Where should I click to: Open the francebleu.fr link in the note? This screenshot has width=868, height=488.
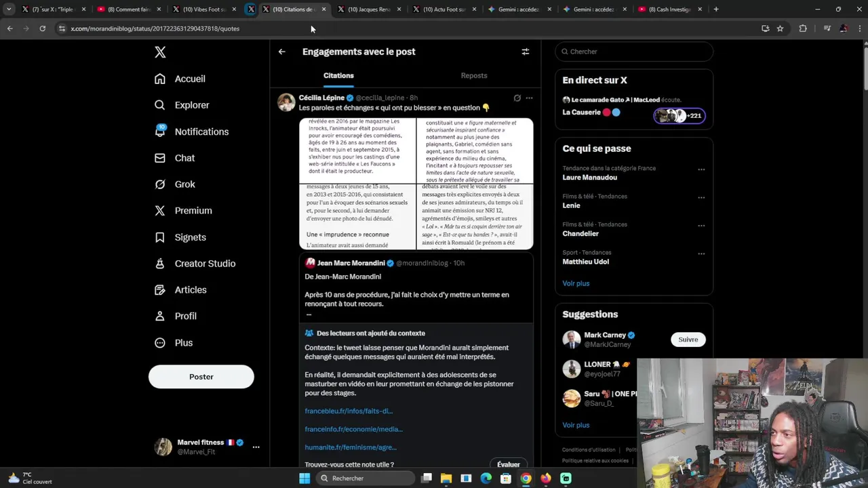[x=349, y=411]
